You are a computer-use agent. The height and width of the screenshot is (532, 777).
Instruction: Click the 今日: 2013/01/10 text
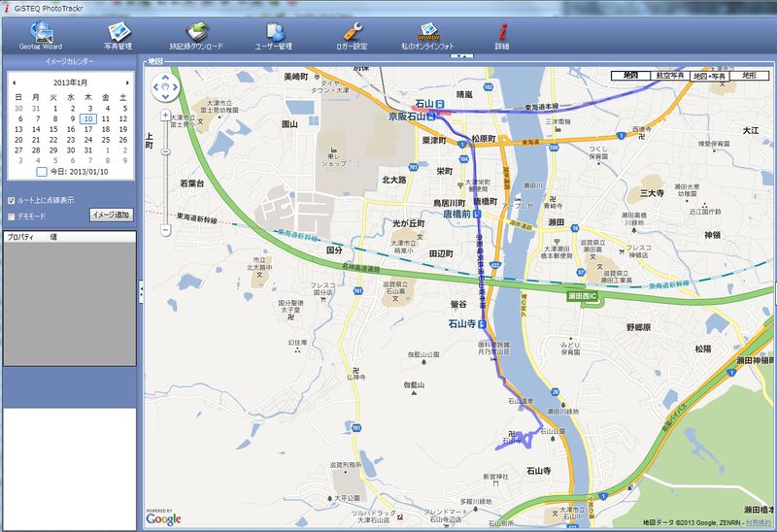point(79,172)
